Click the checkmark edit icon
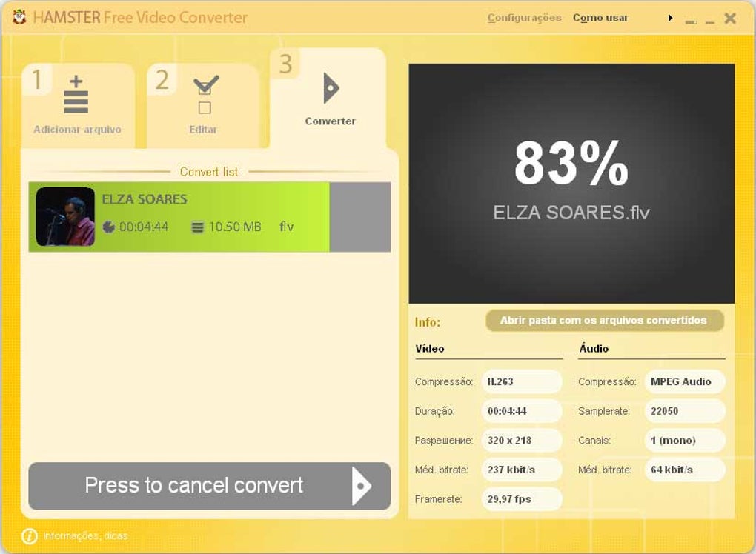Screen dimensions: 756x554 point(206,94)
